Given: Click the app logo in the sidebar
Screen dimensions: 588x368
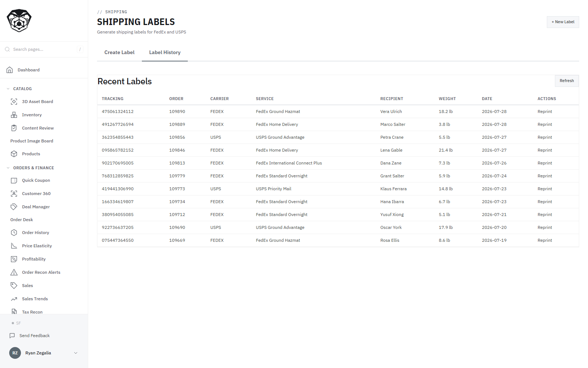Looking at the screenshot, I should click(19, 21).
